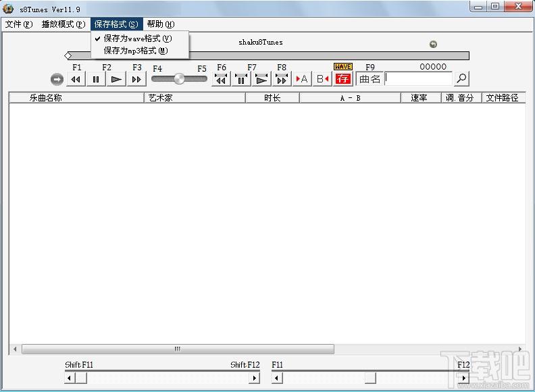Choose 保存为mp3格式(M) option
The image size is (535, 392).
pyautogui.click(x=140, y=51)
